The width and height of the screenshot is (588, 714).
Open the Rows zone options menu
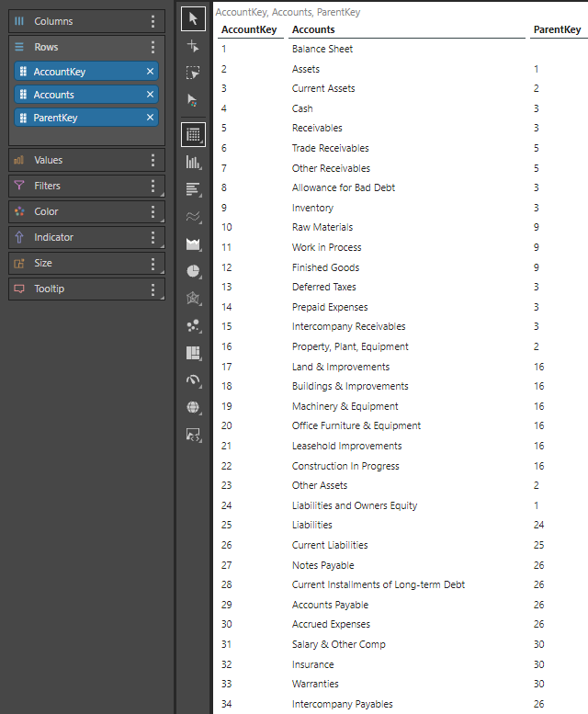pos(153,47)
